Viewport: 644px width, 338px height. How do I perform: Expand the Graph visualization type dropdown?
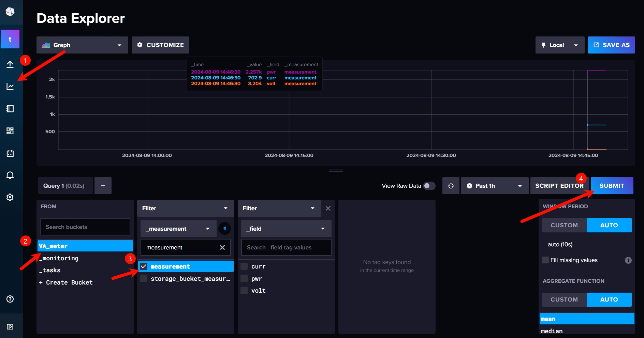click(82, 45)
